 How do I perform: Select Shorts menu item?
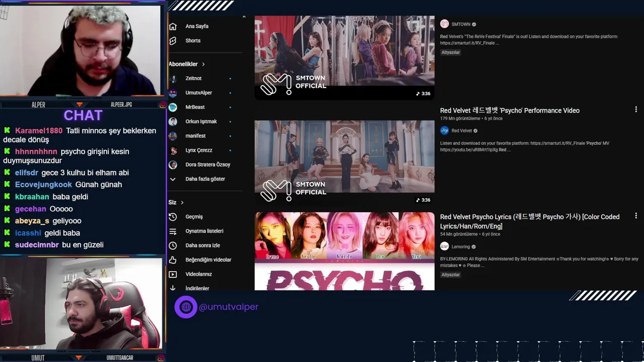tap(193, 41)
